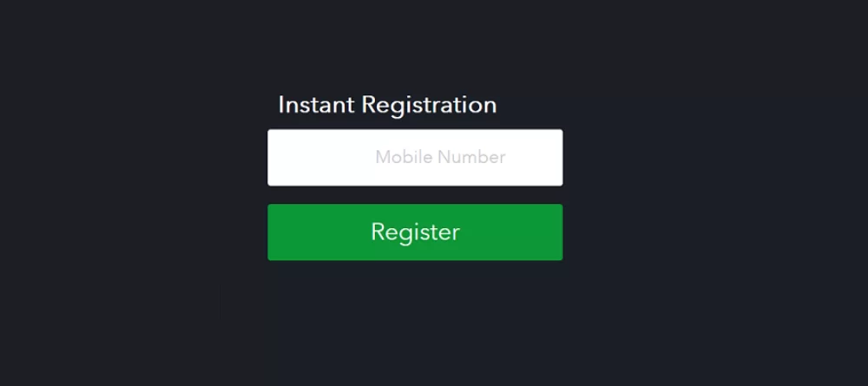
Task: Select the Instant Registration heading text
Action: [x=387, y=104]
